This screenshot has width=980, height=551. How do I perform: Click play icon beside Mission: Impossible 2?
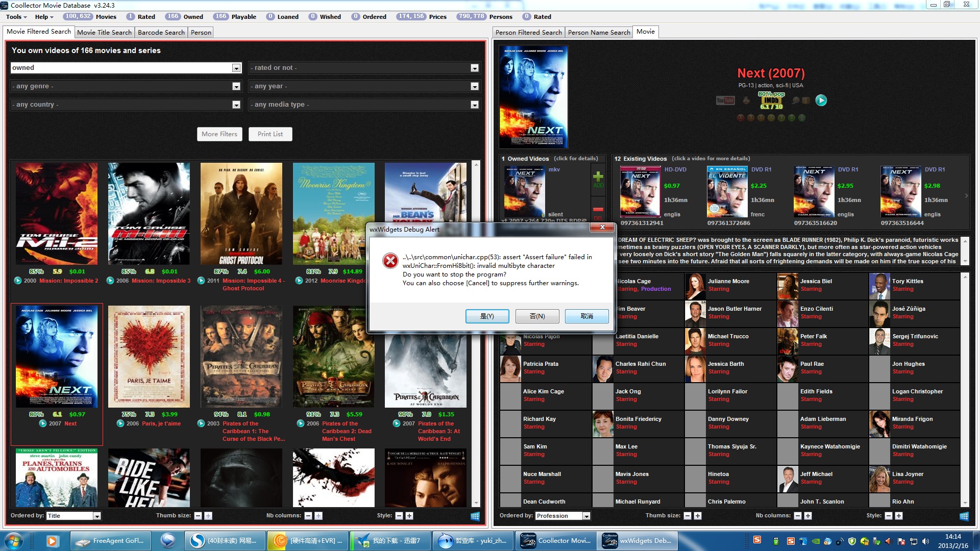click(18, 281)
